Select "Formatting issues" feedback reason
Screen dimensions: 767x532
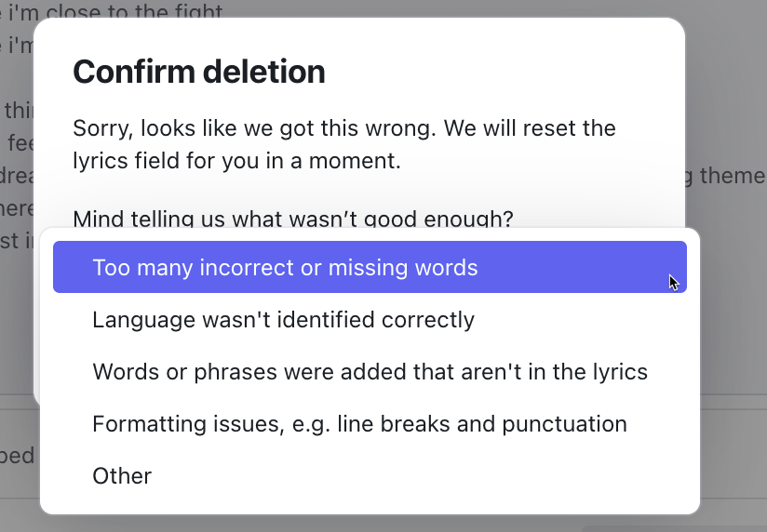point(359,424)
